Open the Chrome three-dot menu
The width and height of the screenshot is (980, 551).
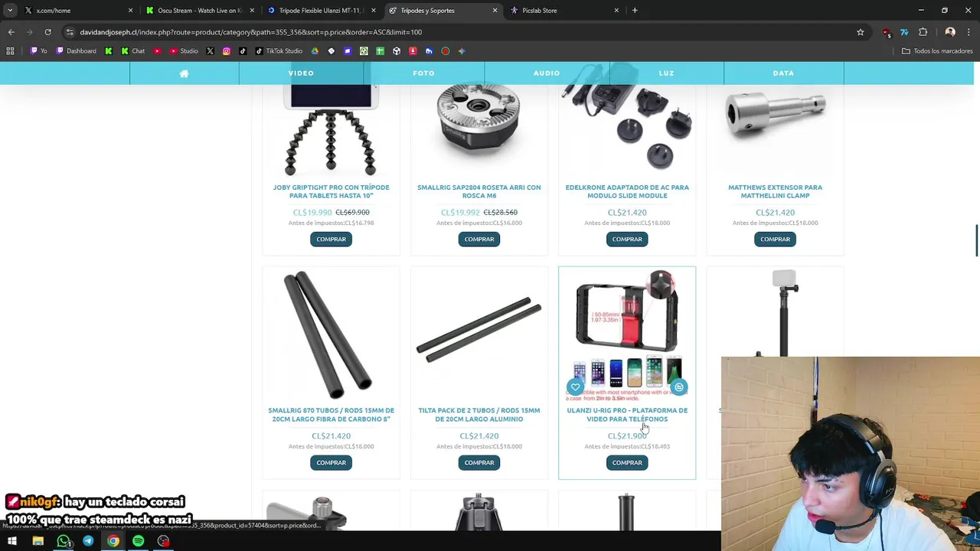(x=969, y=32)
